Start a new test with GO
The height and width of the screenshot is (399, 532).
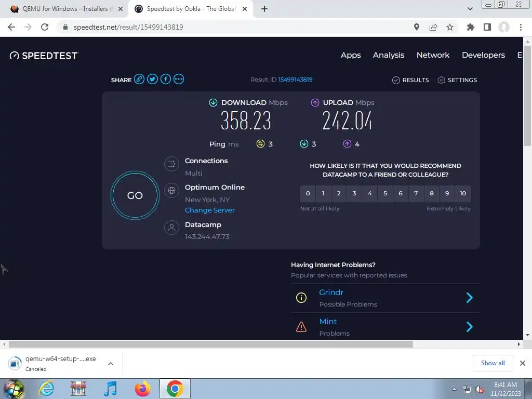click(x=135, y=195)
